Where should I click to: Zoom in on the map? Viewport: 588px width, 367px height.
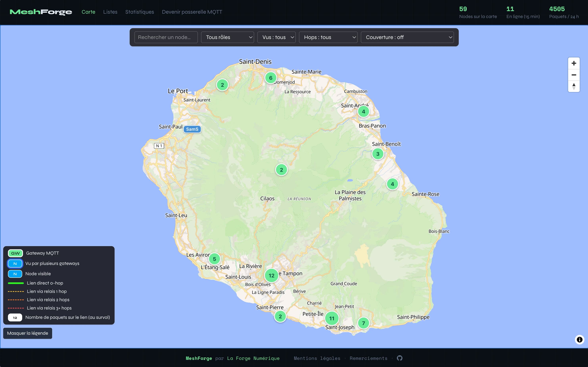point(574,63)
